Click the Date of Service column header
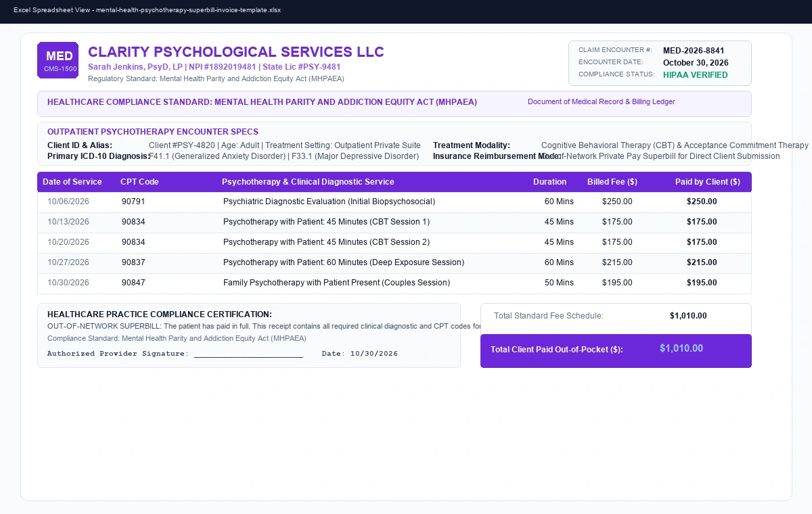This screenshot has width=812, height=514. 72,182
